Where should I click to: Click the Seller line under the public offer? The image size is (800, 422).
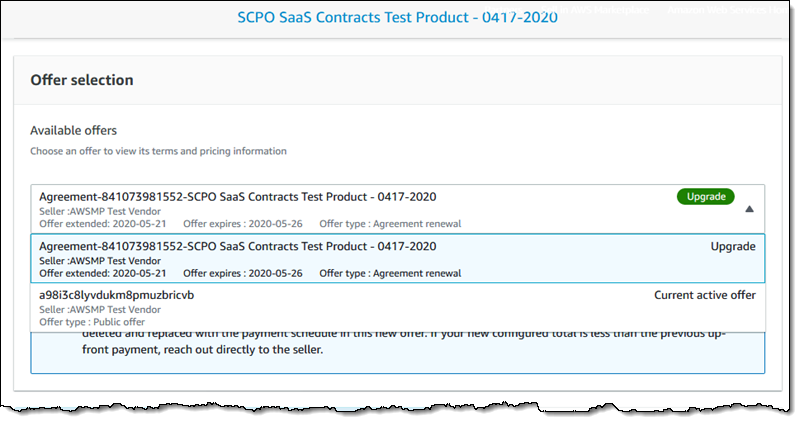tap(98, 309)
